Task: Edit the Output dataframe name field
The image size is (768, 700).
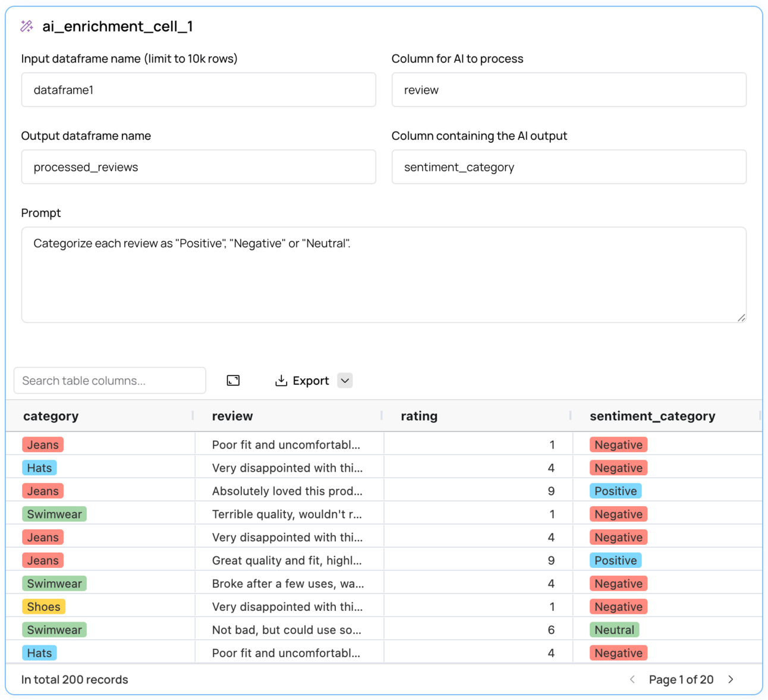Action: click(199, 167)
